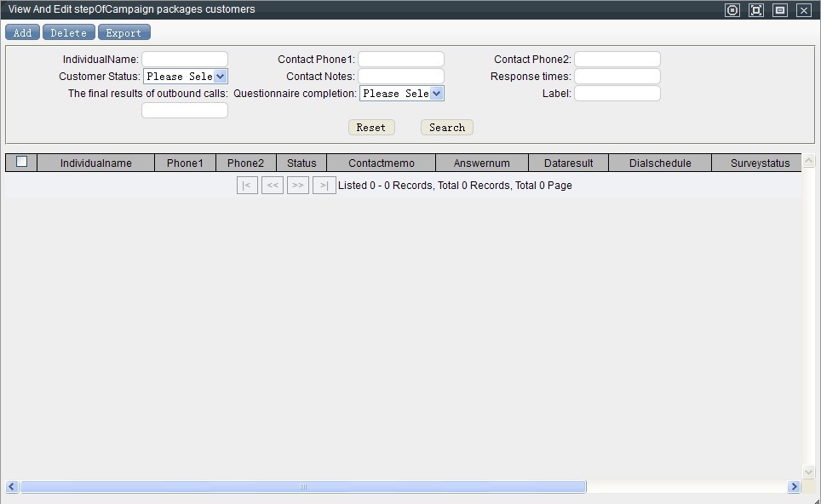Click the restore window icon in title bar
Image resolution: width=821 pixels, height=504 pixels.
point(780,10)
